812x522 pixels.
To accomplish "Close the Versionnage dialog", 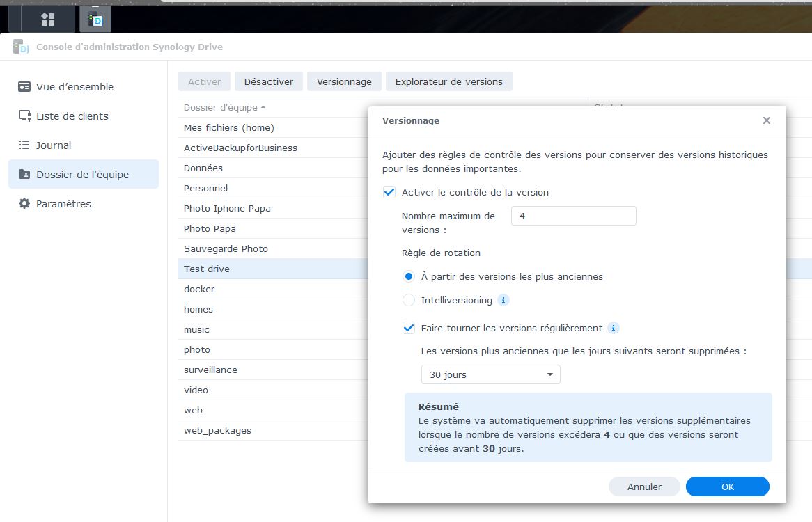I will [767, 120].
